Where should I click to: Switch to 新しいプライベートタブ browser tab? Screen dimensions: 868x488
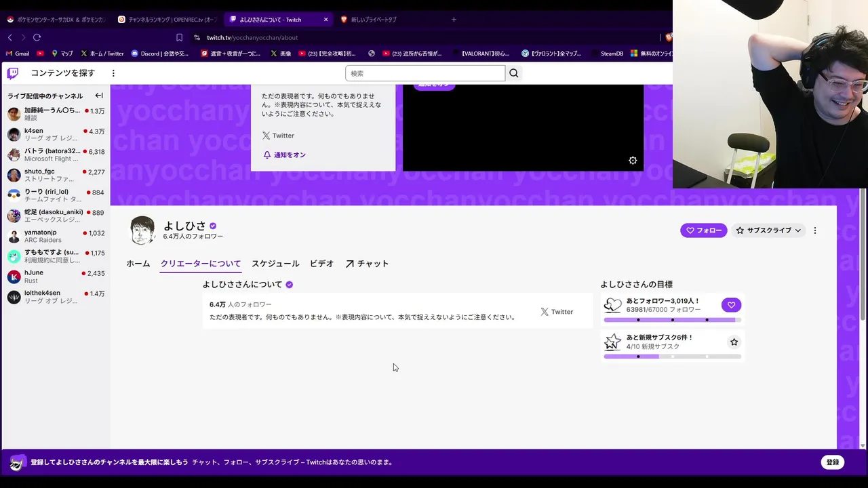390,20
